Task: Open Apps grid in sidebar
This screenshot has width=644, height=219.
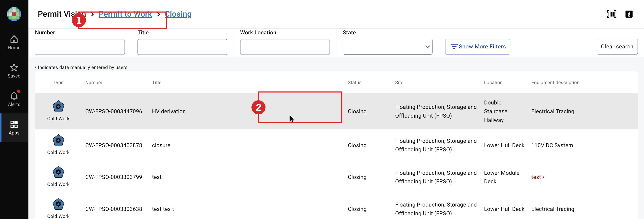Action: click(14, 128)
